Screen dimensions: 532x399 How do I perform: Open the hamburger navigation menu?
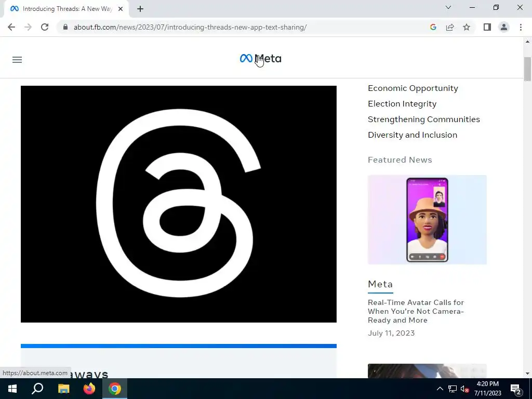[17, 60]
